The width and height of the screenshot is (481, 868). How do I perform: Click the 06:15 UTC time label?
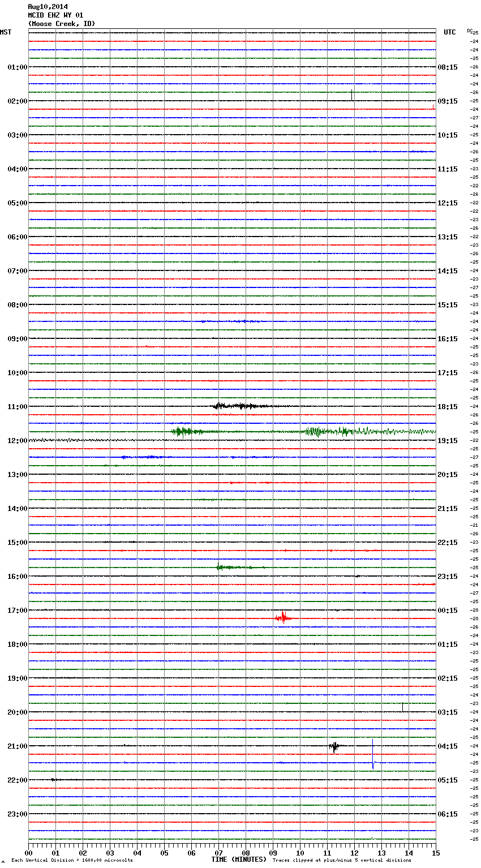pos(448,814)
